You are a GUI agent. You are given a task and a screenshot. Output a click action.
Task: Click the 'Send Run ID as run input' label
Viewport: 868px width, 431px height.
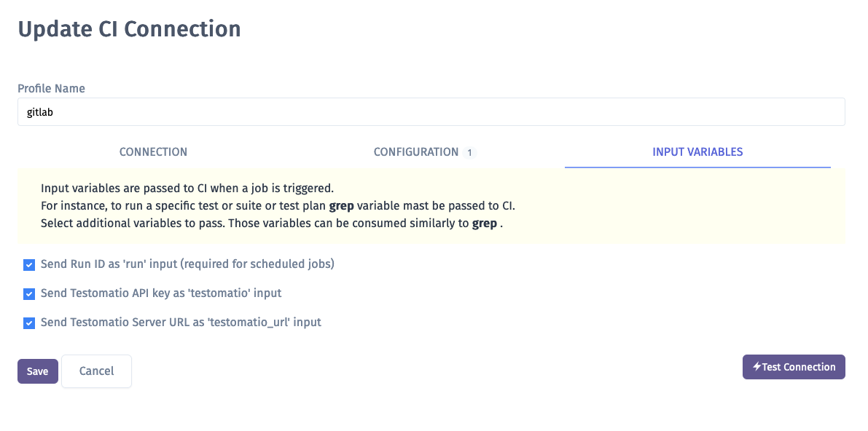coord(187,264)
